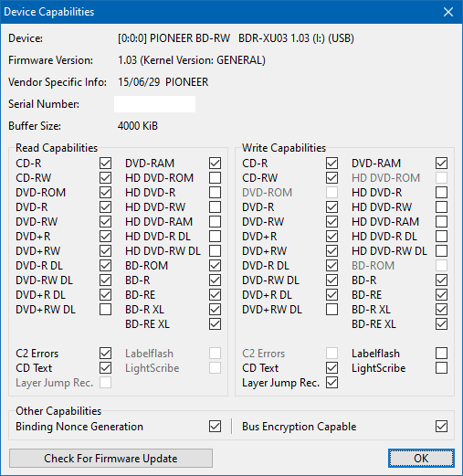Viewport: 463px width, 476px height.
Task: Toggle HD DVD-R DL write checkbox
Action: click(x=441, y=237)
